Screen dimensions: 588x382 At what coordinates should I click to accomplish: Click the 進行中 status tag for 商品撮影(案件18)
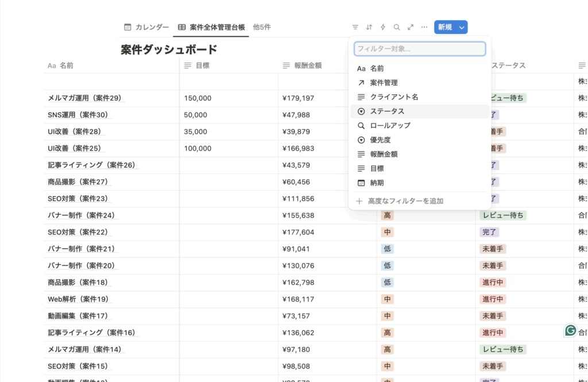point(493,283)
